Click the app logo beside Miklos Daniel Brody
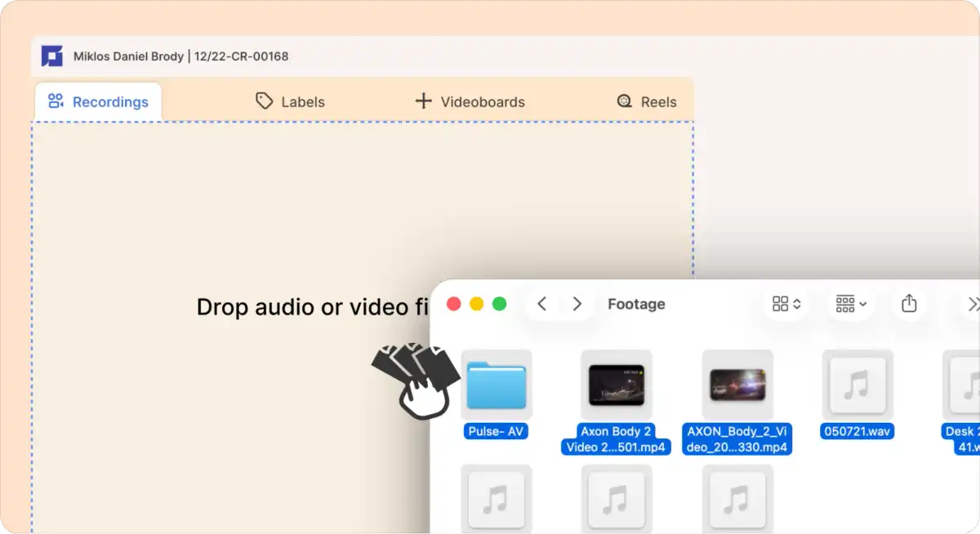Viewport: 980px width, 534px height. [52, 56]
